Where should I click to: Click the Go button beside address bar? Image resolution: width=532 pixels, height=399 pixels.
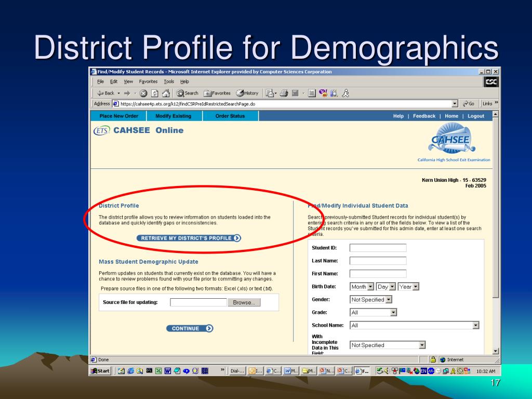(x=468, y=104)
